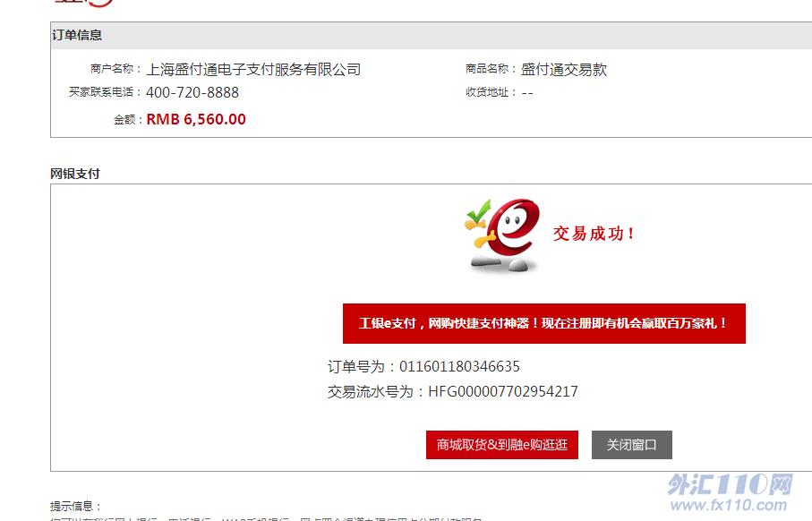Open the 工银e支付 red promotion banner

click(x=543, y=324)
